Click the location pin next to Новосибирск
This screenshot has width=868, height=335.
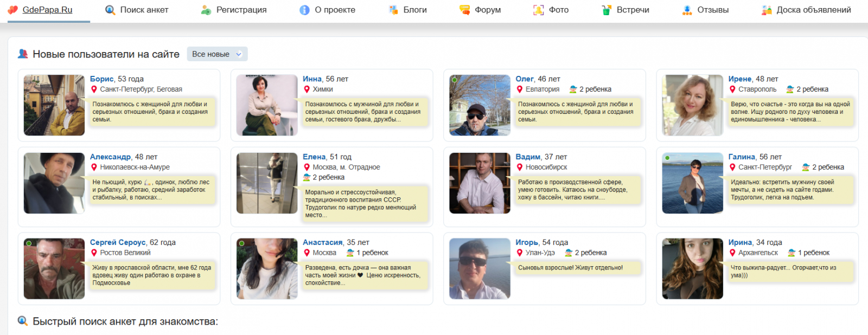point(520,168)
